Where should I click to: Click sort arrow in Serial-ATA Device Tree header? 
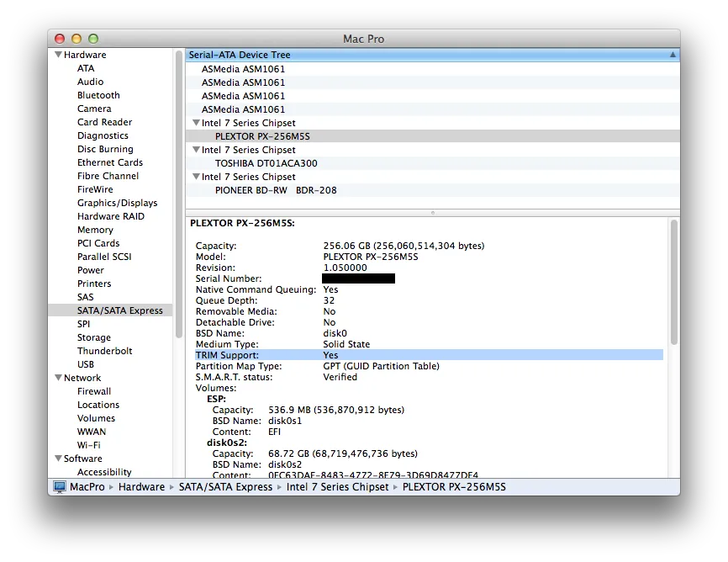pyautogui.click(x=672, y=55)
